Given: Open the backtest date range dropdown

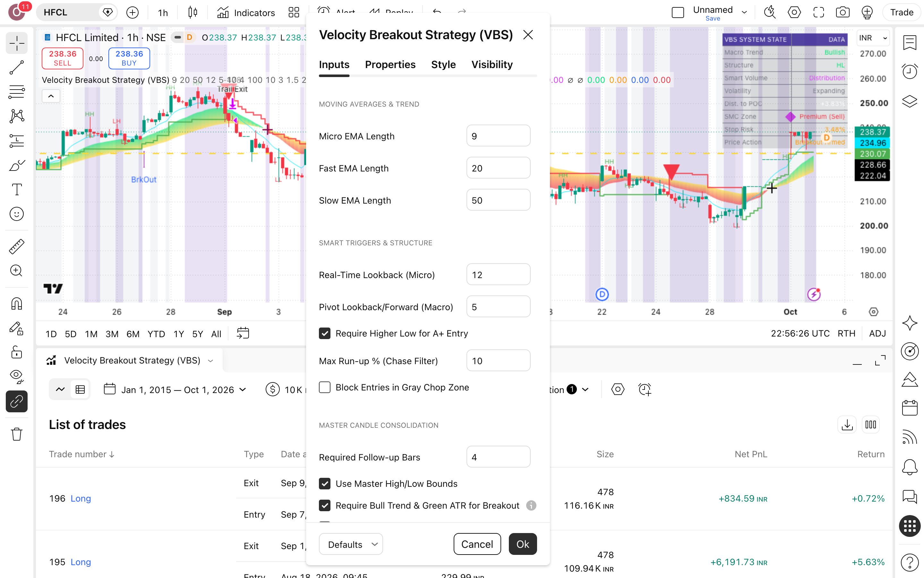Looking at the screenshot, I should 175,390.
